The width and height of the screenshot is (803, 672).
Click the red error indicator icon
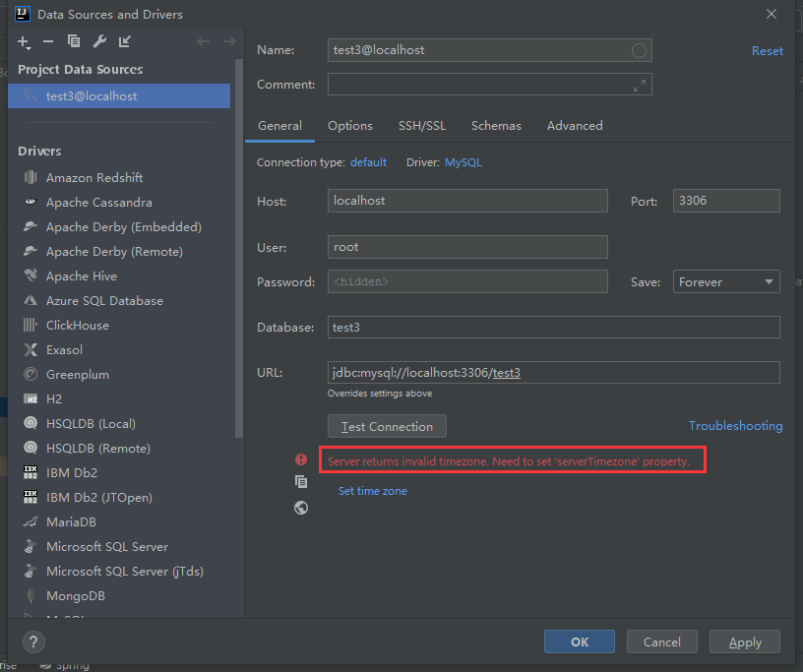pyautogui.click(x=301, y=458)
